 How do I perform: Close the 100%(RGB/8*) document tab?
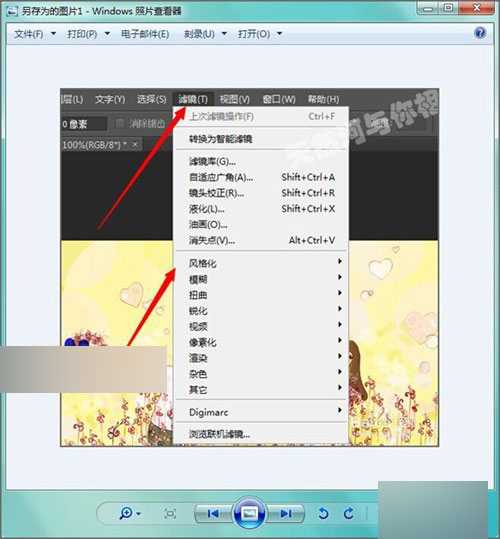coord(135,144)
